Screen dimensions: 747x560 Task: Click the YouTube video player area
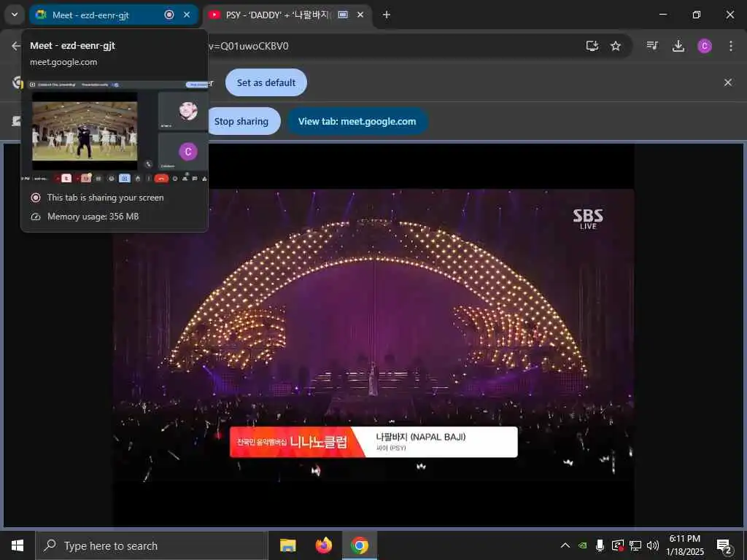(373, 335)
